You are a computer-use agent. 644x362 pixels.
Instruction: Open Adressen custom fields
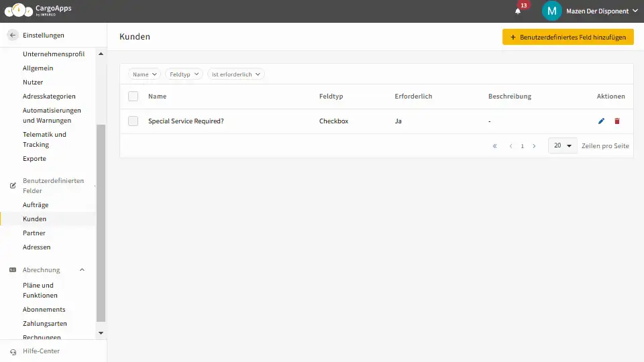point(36,247)
